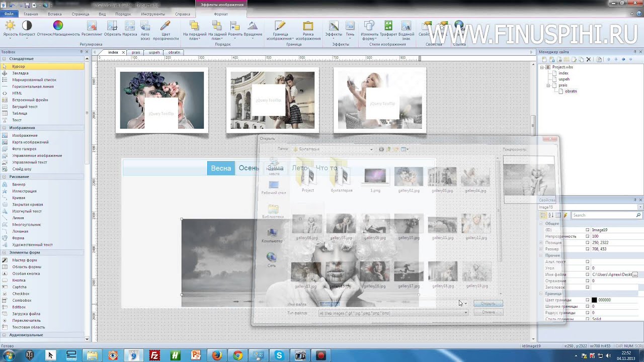Viewport: 644px width, 362px height.
Task: Select Checkbox element in the Toolbox
Action: [21, 294]
